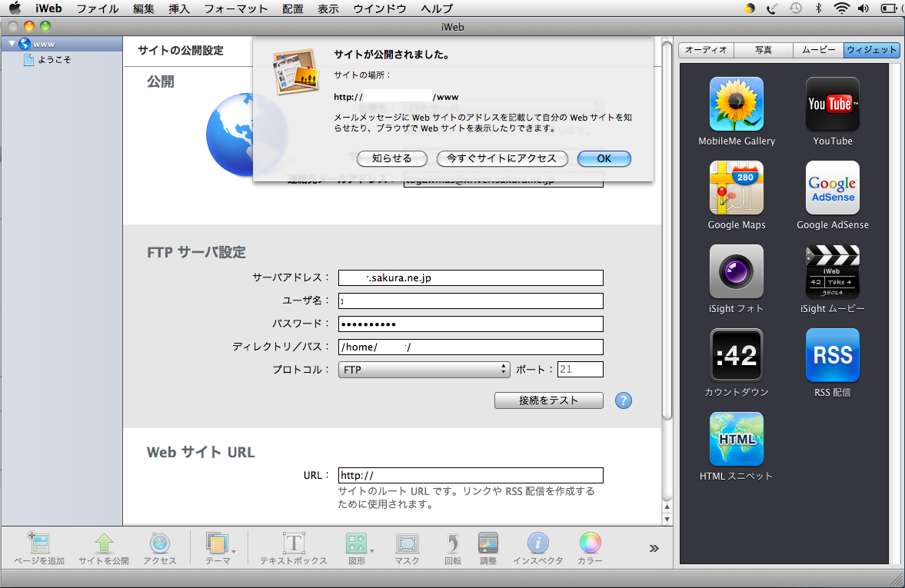The width and height of the screenshot is (905, 588).
Task: Pick the カウントダウン countdown widget
Action: [x=736, y=355]
